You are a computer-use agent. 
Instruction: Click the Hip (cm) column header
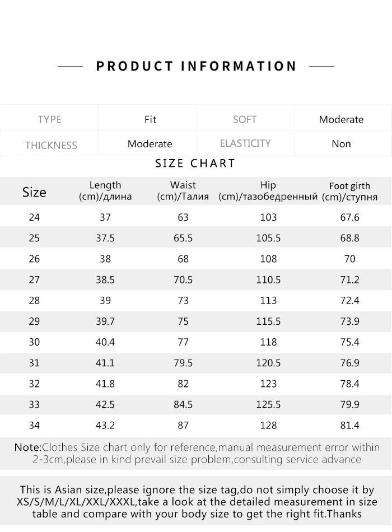point(268,191)
